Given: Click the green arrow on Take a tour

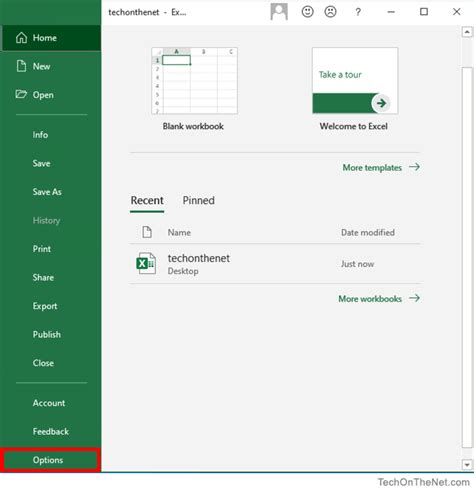Looking at the screenshot, I should point(381,103).
